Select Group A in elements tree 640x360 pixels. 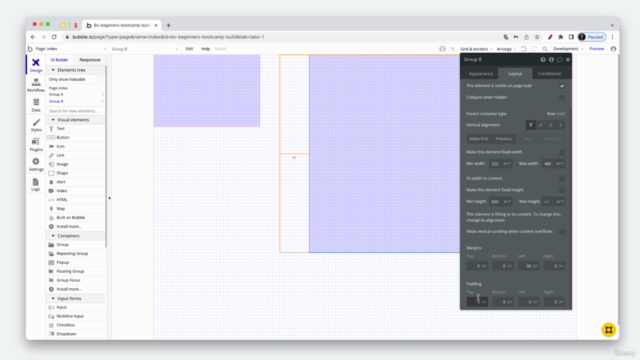click(56, 95)
